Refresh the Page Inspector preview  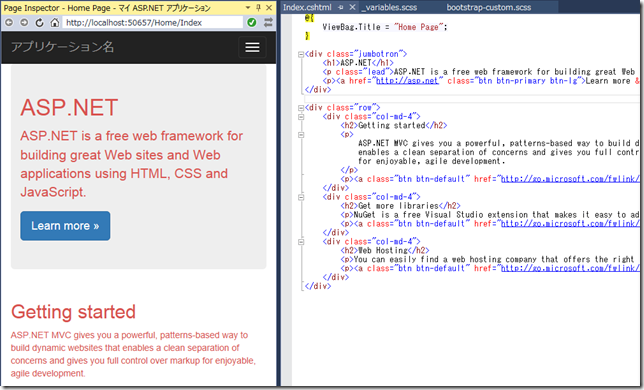point(39,23)
